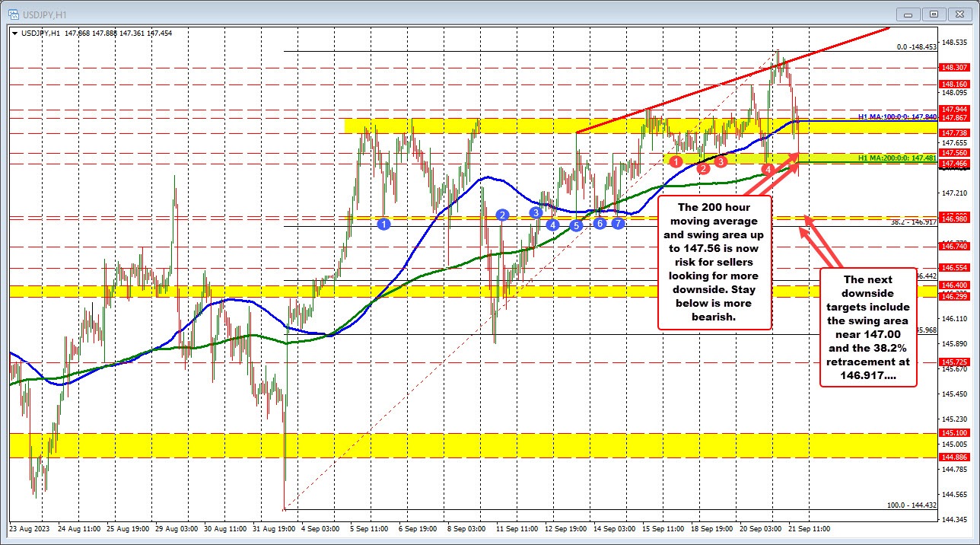Click red marker 3 along the yellow zone
Screen dimensions: 980x545
(x=720, y=161)
